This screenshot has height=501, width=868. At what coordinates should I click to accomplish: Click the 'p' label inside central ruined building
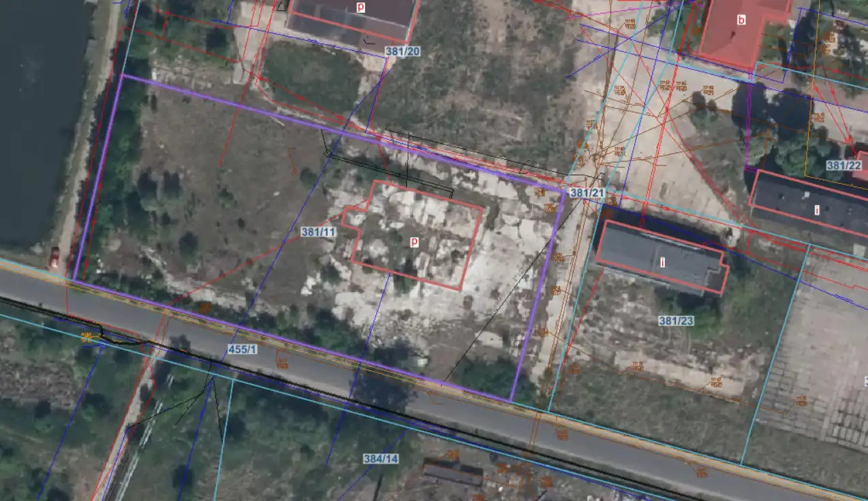pyautogui.click(x=414, y=242)
